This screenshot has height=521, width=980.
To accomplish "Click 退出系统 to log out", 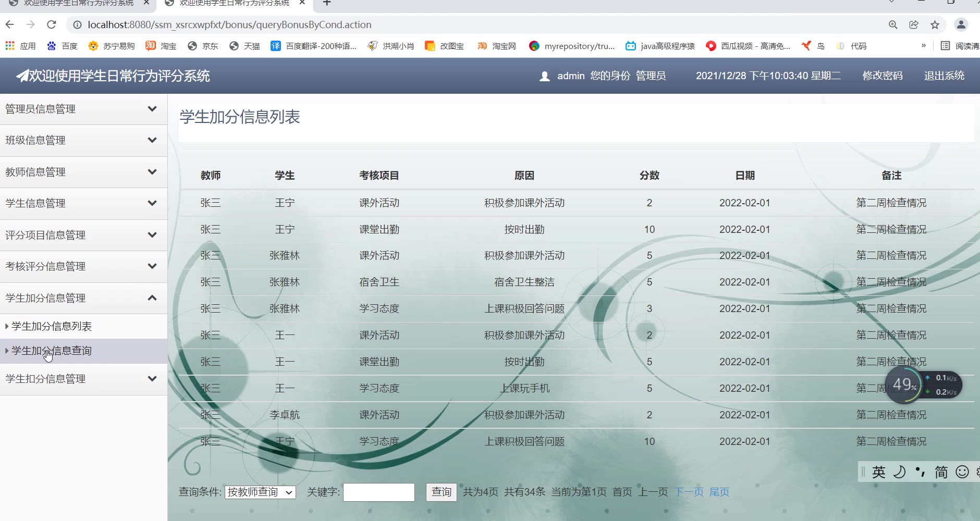I will pyautogui.click(x=944, y=76).
